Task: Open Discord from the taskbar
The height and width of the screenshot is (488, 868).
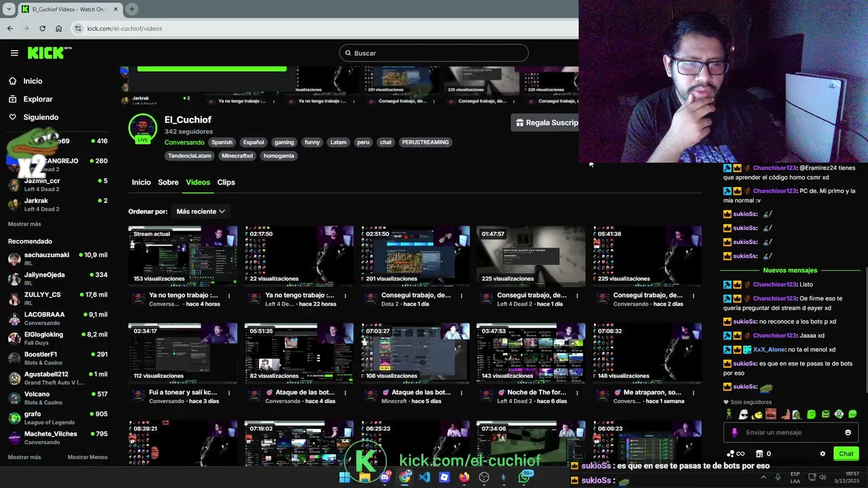Action: coord(384,477)
